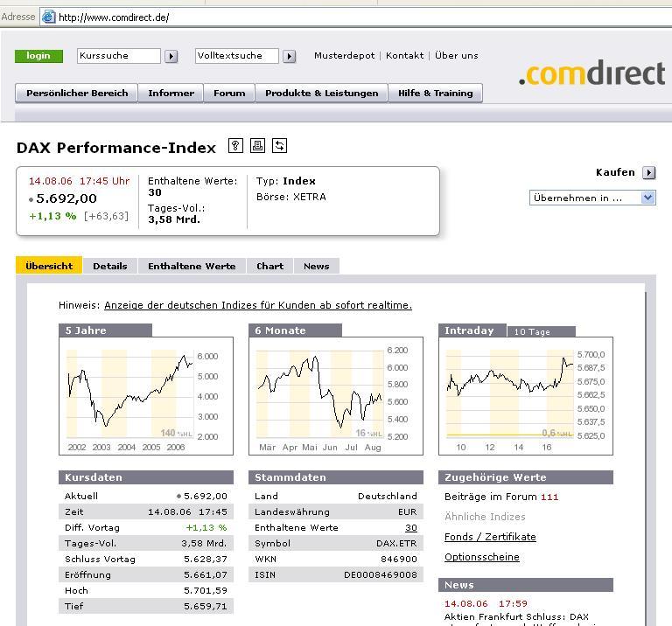Image resolution: width=672 pixels, height=626 pixels.
Task: Click the Tief value 5.659,71
Action: pos(206,606)
